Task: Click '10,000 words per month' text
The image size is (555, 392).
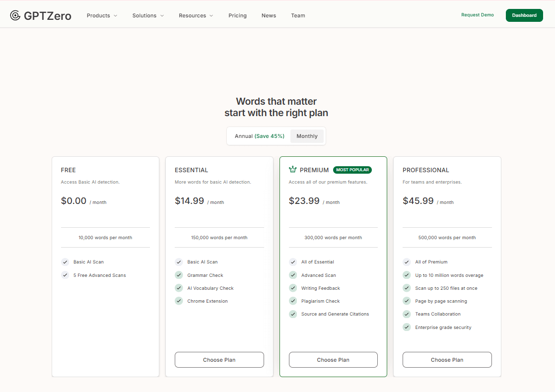Action: 105,238
